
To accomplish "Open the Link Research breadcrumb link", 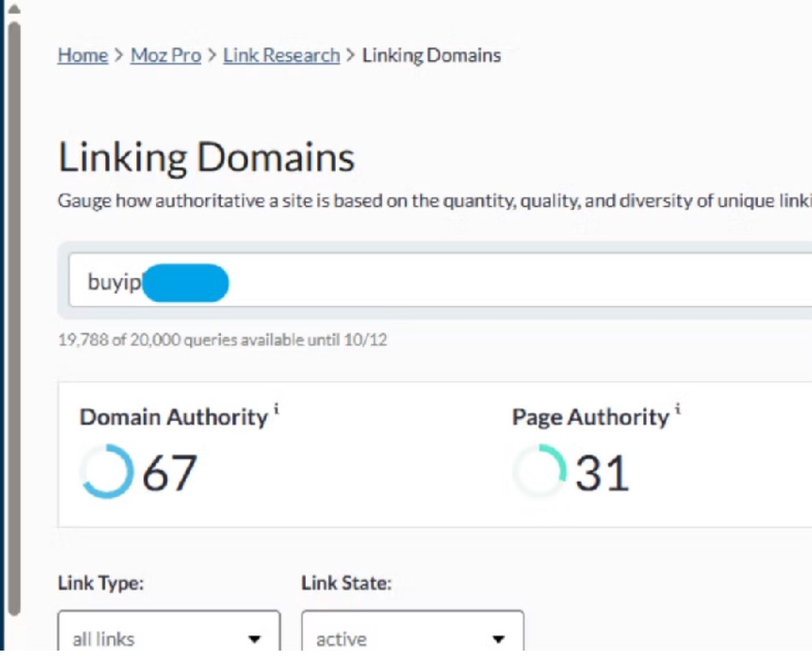I will 282,55.
